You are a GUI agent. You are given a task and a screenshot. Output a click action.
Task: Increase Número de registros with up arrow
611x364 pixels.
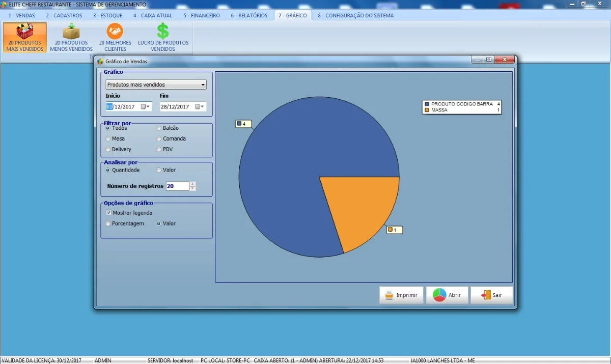[x=192, y=184]
